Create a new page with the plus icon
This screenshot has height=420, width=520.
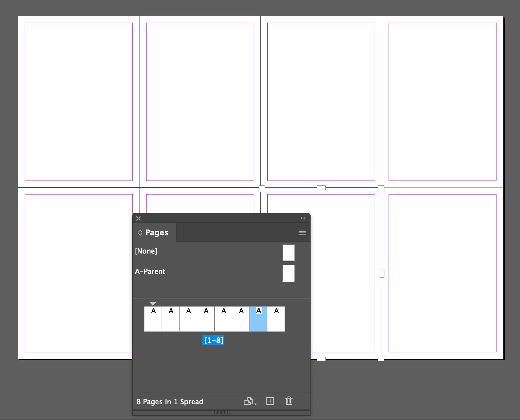point(270,401)
